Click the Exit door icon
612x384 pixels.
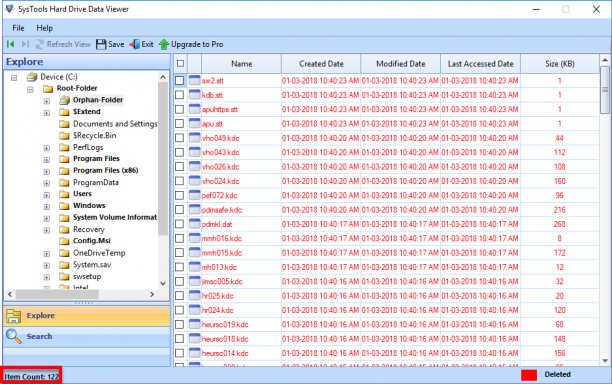[x=135, y=44]
